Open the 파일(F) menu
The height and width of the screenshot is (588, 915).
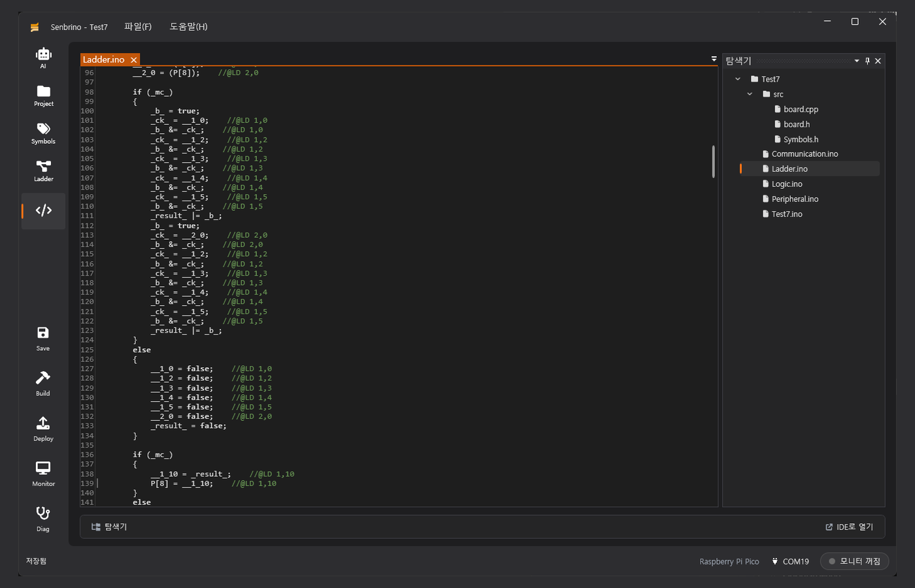pyautogui.click(x=138, y=27)
